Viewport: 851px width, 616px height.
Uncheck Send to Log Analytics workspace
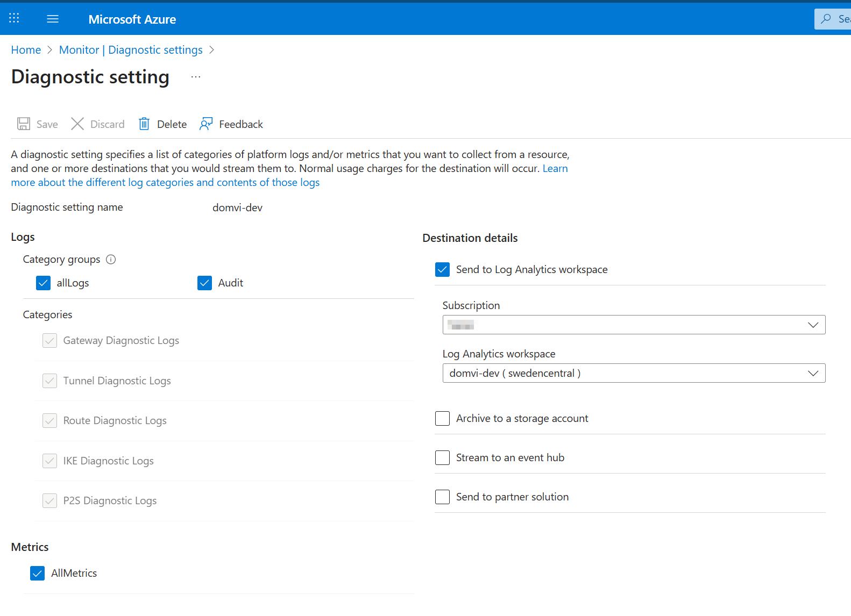[442, 269]
